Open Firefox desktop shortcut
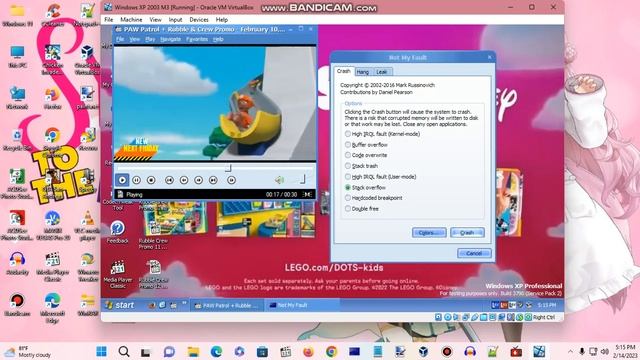Image resolution: width=640 pixels, height=360 pixels. click(52, 98)
